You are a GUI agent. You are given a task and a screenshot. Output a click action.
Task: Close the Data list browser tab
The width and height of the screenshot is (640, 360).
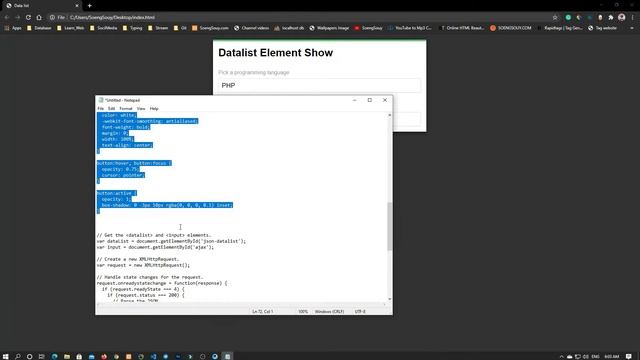coord(77,6)
